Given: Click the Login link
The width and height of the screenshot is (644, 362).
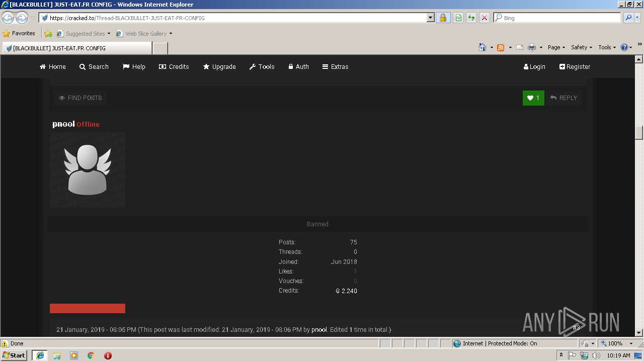Looking at the screenshot, I should coord(534,66).
